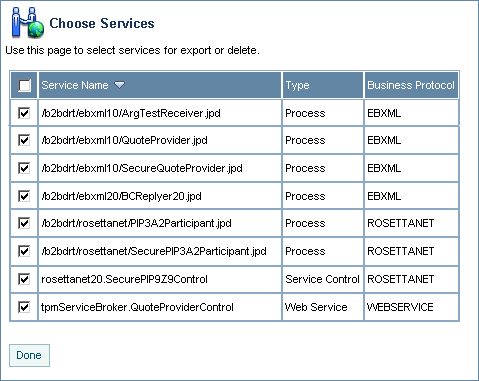Select the /b2bdrt/ebxml20/BCReplyer20.jpd service name

point(121,196)
